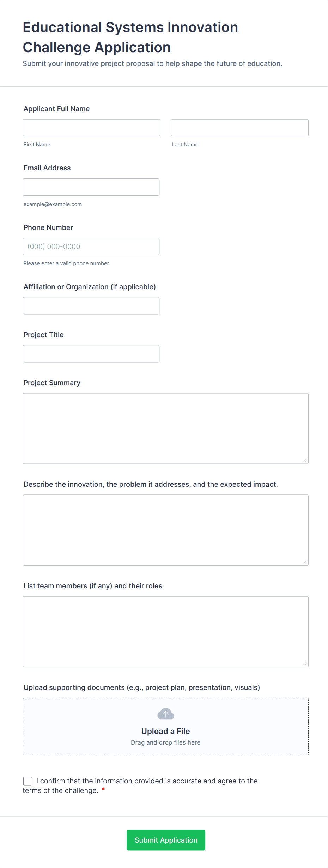This screenshot has height=868, width=328.
Task: Click the Project Summary resize handle
Action: pos(305,460)
